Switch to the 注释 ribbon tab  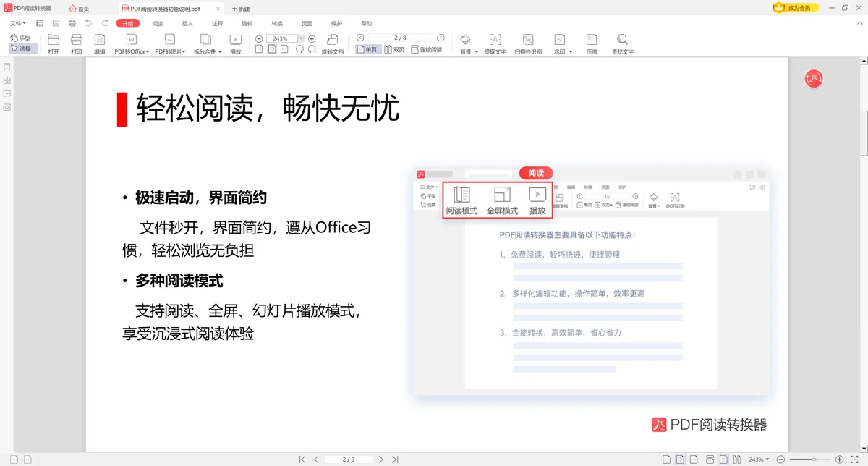coord(217,23)
